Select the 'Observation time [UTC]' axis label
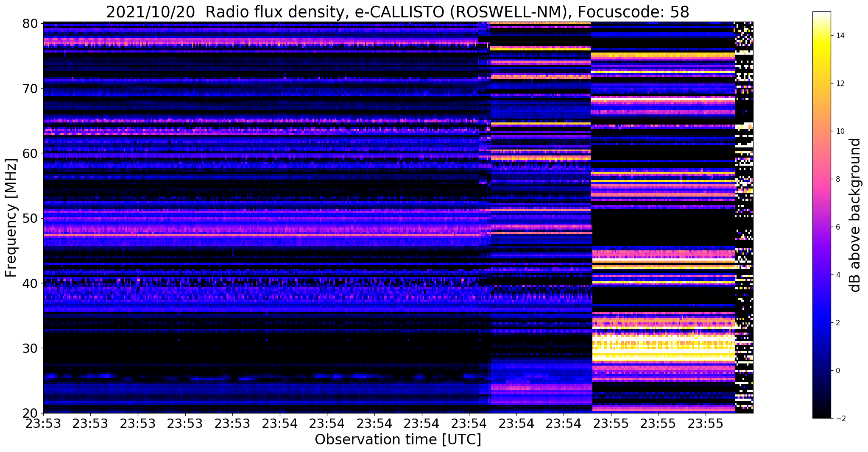Viewport: 868px width, 452px height. 398,440
